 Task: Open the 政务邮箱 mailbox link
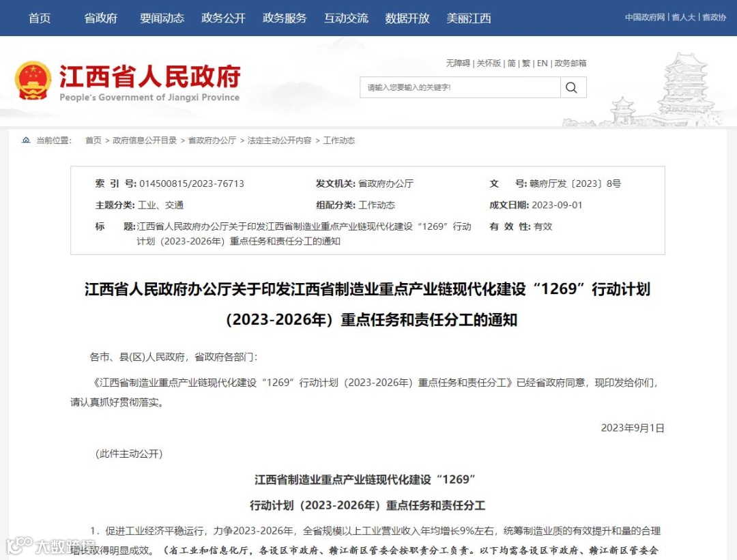click(570, 63)
